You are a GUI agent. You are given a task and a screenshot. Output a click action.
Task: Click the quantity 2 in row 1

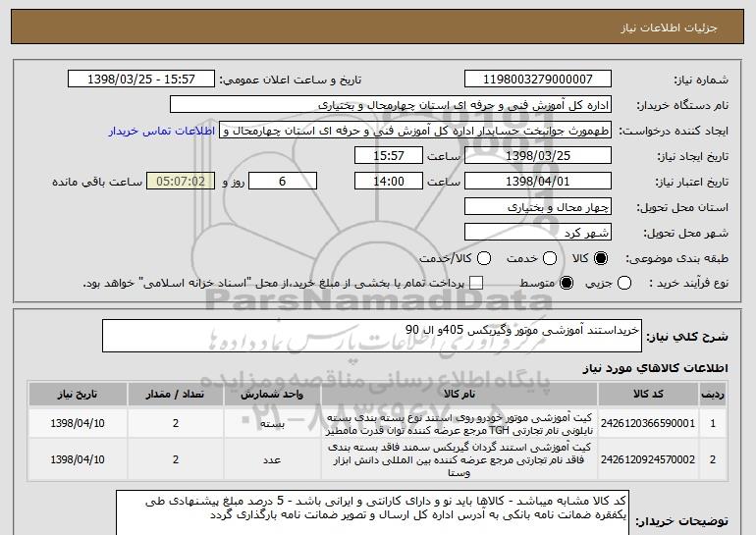[x=176, y=423]
